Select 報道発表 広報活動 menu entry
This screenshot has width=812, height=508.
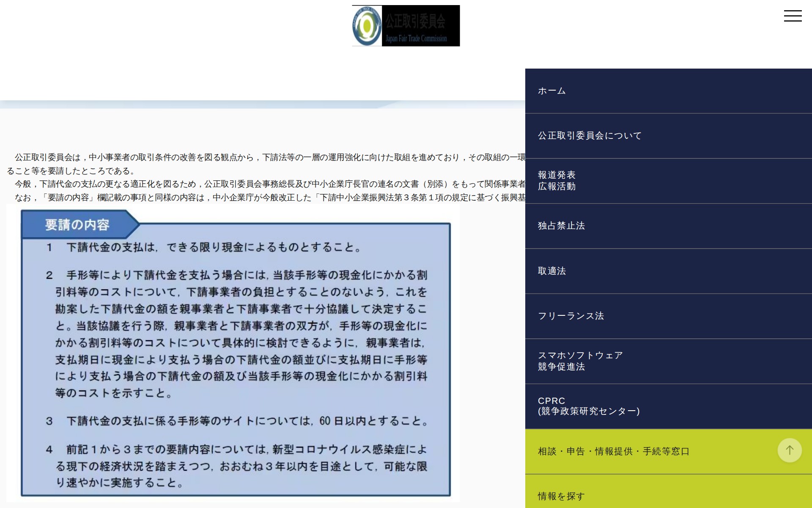click(557, 181)
